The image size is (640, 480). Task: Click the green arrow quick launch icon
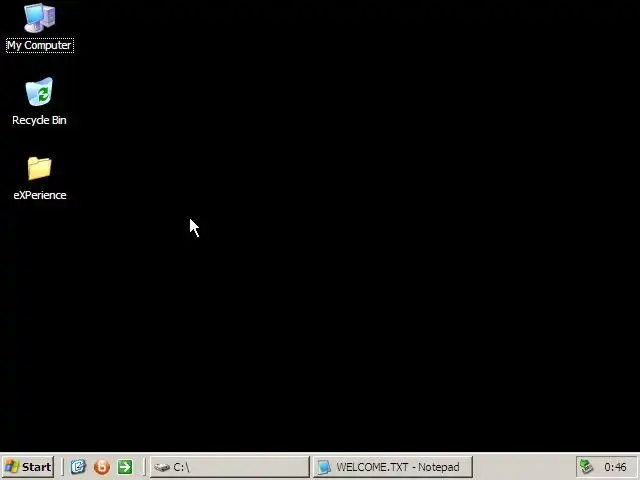[125, 467]
